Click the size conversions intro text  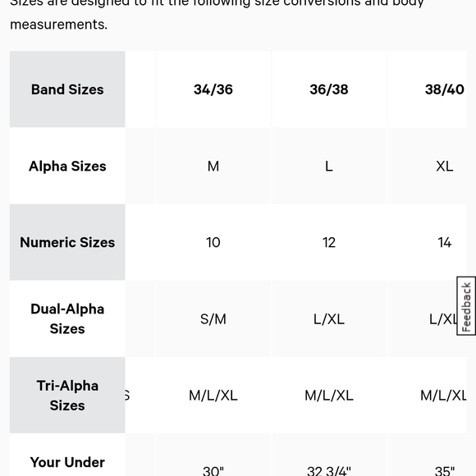click(x=217, y=15)
